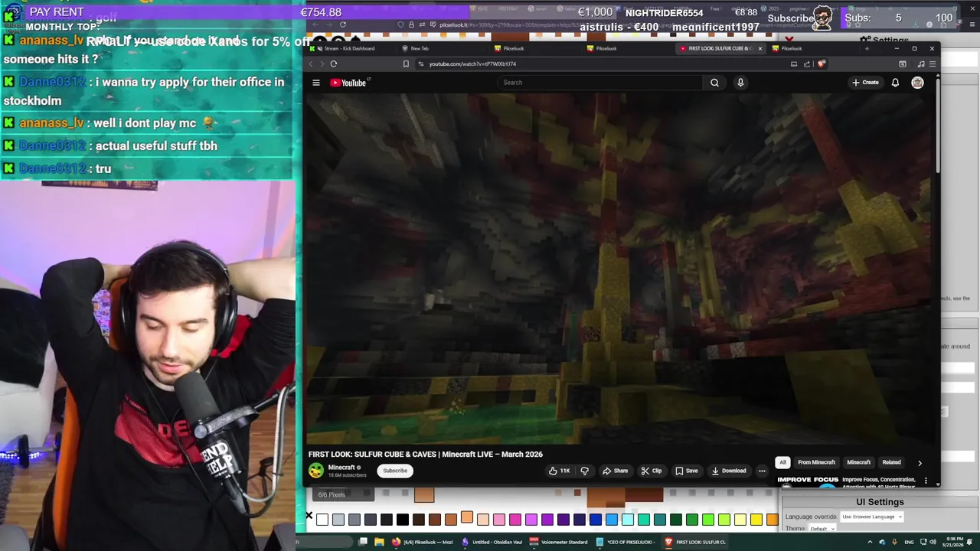Subscribe to the Minecraft channel
The height and width of the screenshot is (551, 980).
395,471
